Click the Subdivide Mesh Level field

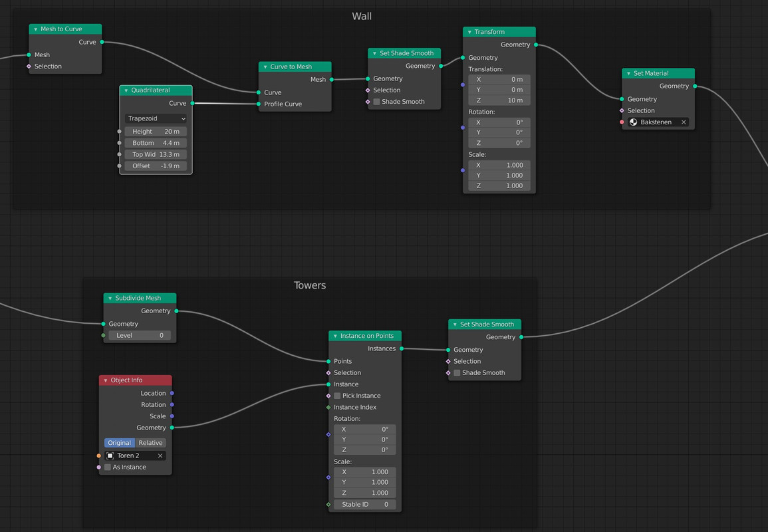coord(140,336)
